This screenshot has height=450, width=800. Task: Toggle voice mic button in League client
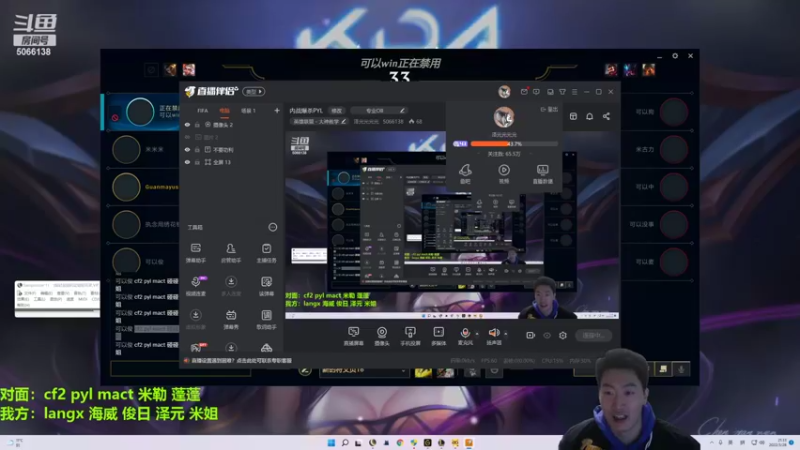pyautogui.click(x=681, y=369)
